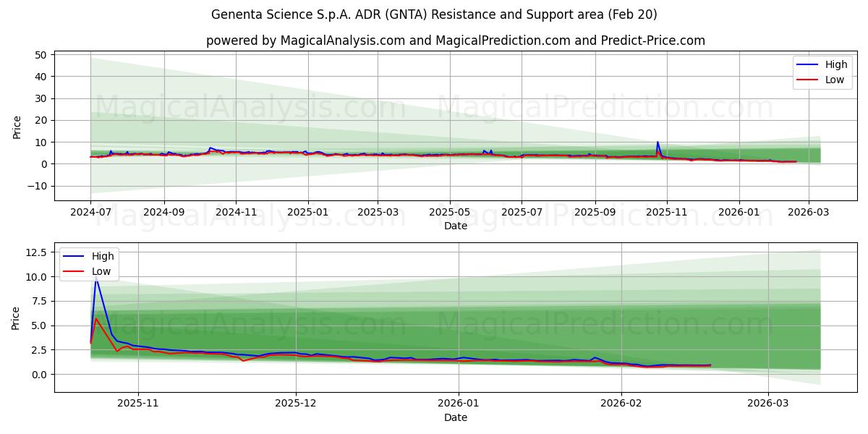Click the '12.5' price tick on bottom chart
This screenshot has height=434, width=868.
pyautogui.click(x=38, y=252)
